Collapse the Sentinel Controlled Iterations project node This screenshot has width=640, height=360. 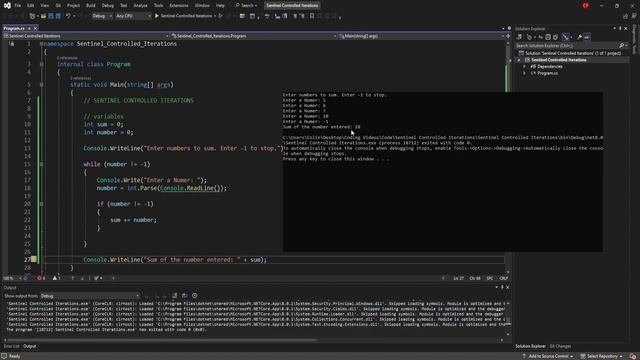point(519,60)
